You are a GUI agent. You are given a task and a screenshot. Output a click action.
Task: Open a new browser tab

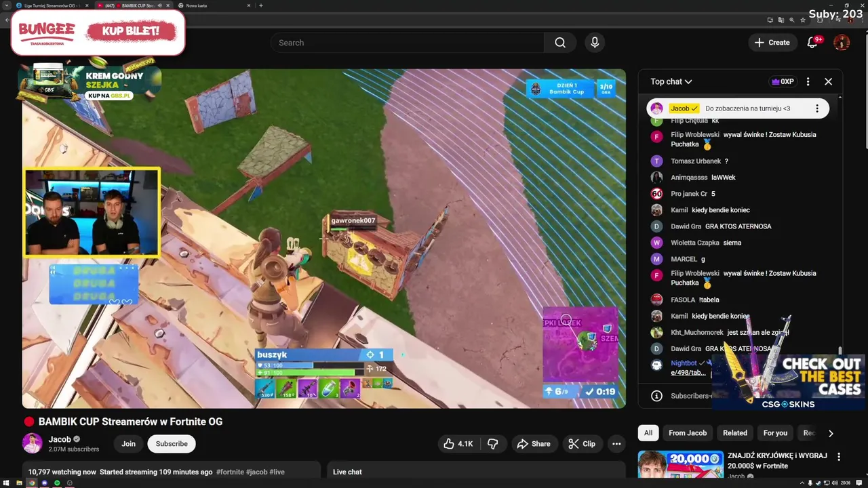(x=261, y=5)
